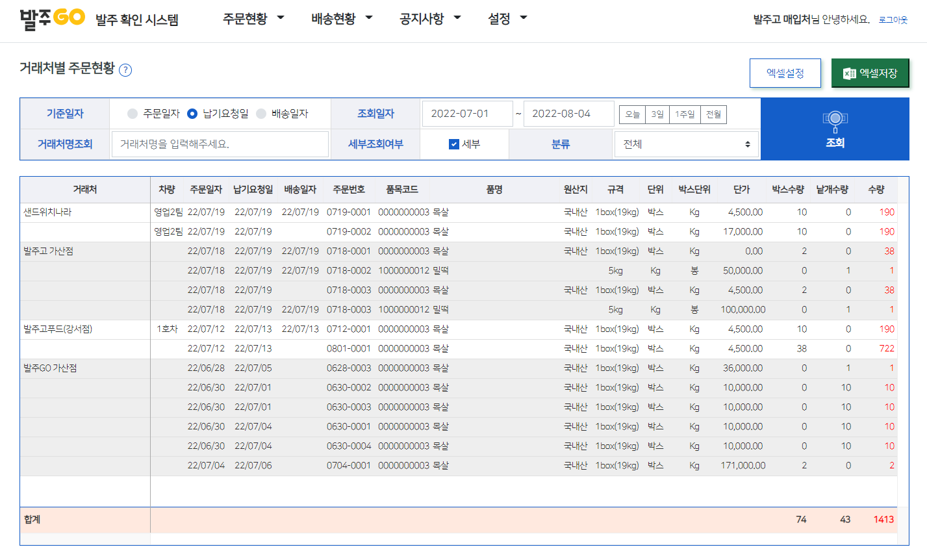Click the 차량 column header

(167, 190)
